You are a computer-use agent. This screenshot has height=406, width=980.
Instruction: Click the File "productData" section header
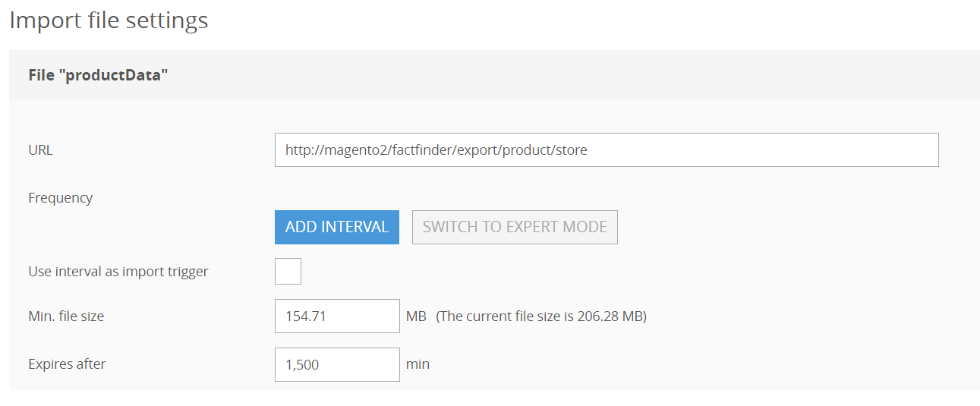494,75
